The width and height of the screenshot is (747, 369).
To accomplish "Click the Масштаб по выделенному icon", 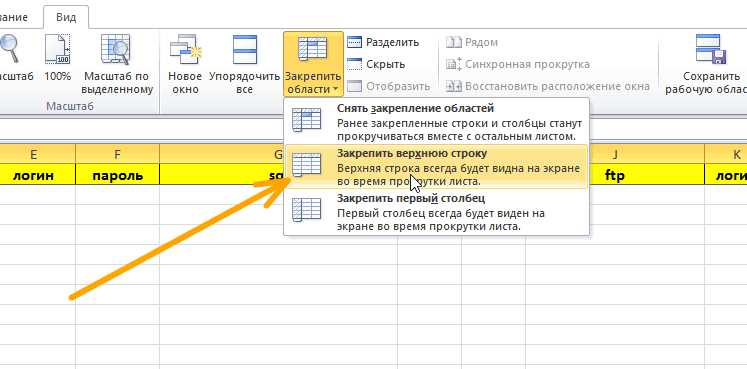I will click(116, 50).
